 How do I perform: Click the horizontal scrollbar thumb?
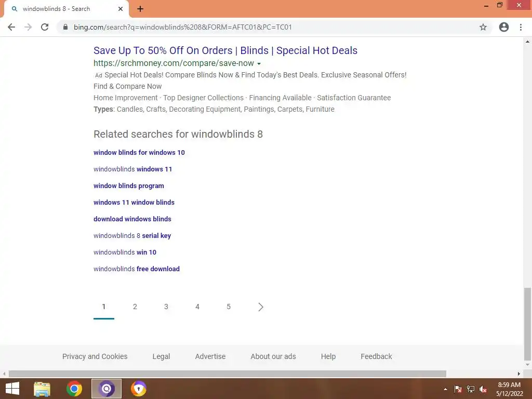228,374
